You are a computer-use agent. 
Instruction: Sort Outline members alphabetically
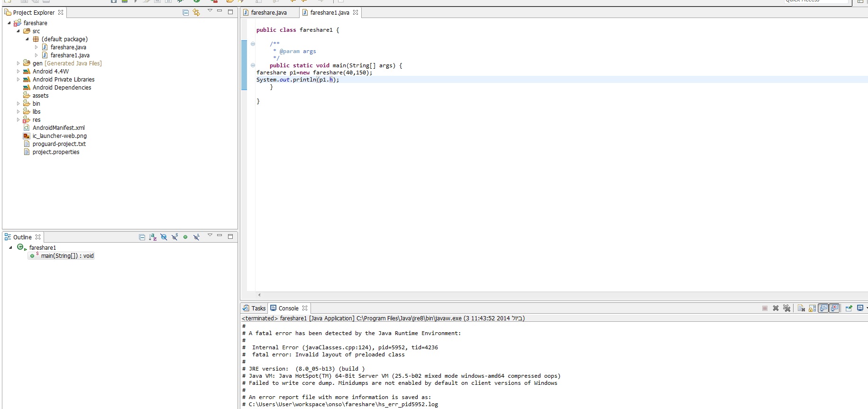153,237
